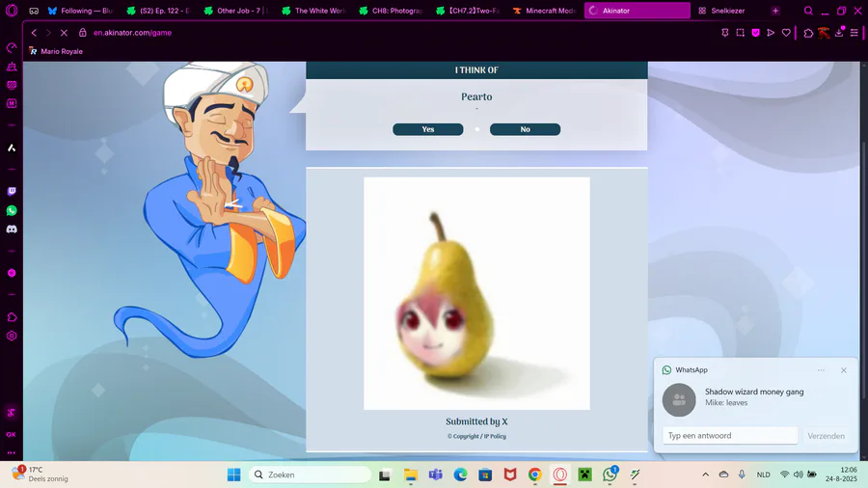Open File Explorer from the taskbar
868x488 pixels.
point(410,474)
